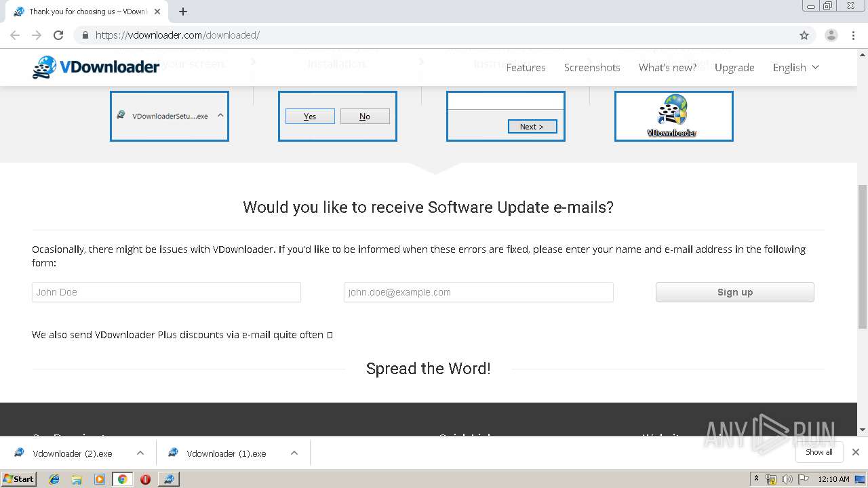Open the Windows Start menu

coord(19,479)
